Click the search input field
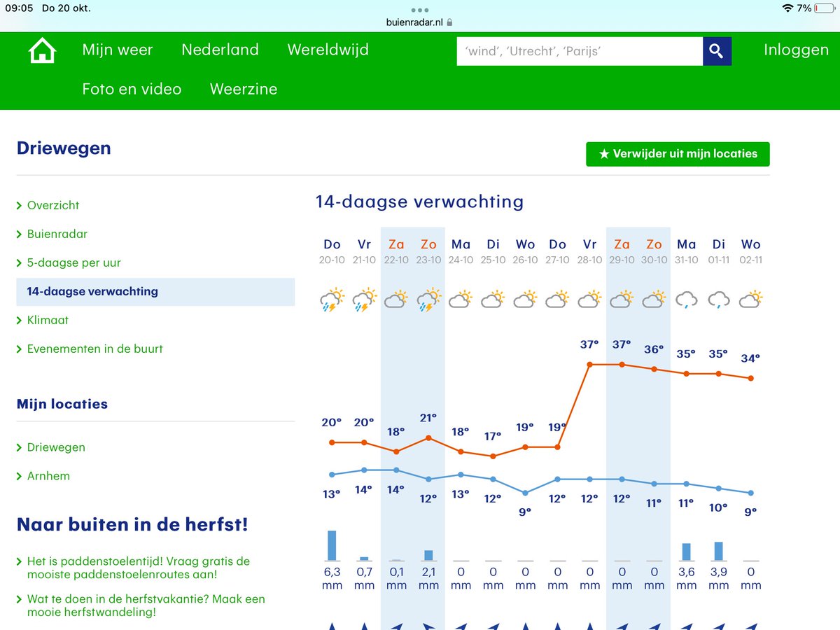This screenshot has width=840, height=630. (x=580, y=50)
